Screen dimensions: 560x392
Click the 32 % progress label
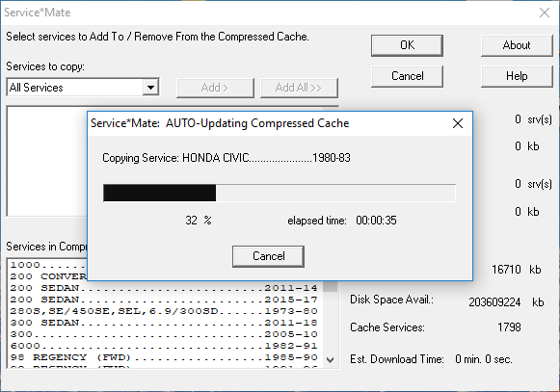[x=199, y=221]
